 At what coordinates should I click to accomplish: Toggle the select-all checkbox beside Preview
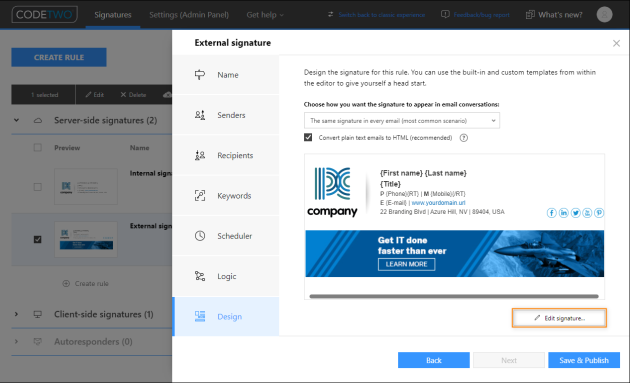pyautogui.click(x=37, y=147)
